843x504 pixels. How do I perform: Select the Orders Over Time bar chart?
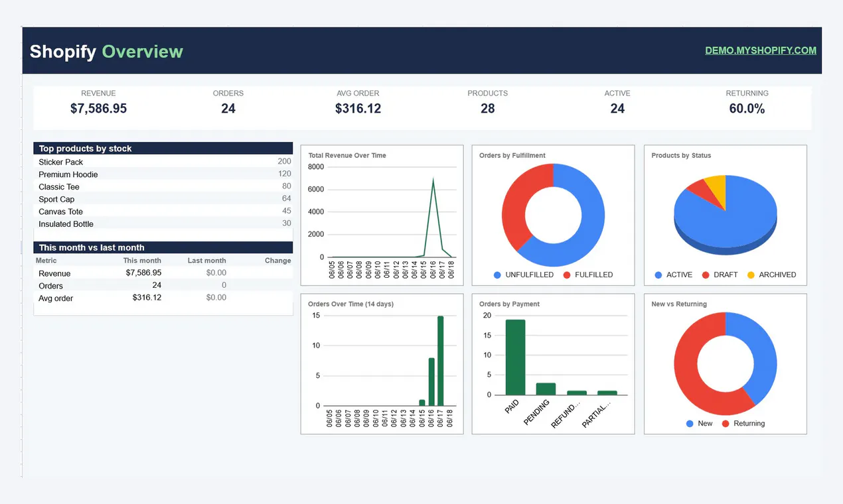382,364
